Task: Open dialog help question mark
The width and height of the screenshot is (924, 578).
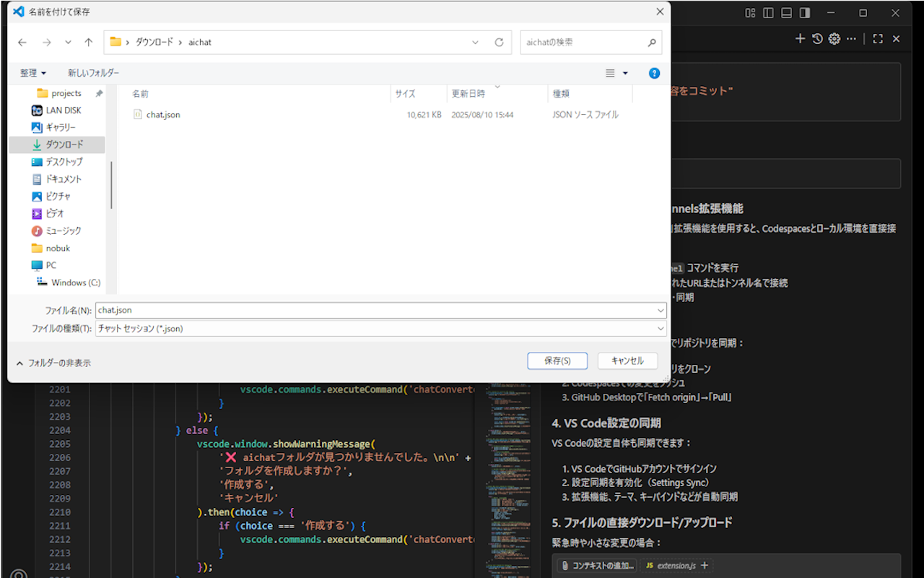Action: (x=654, y=73)
